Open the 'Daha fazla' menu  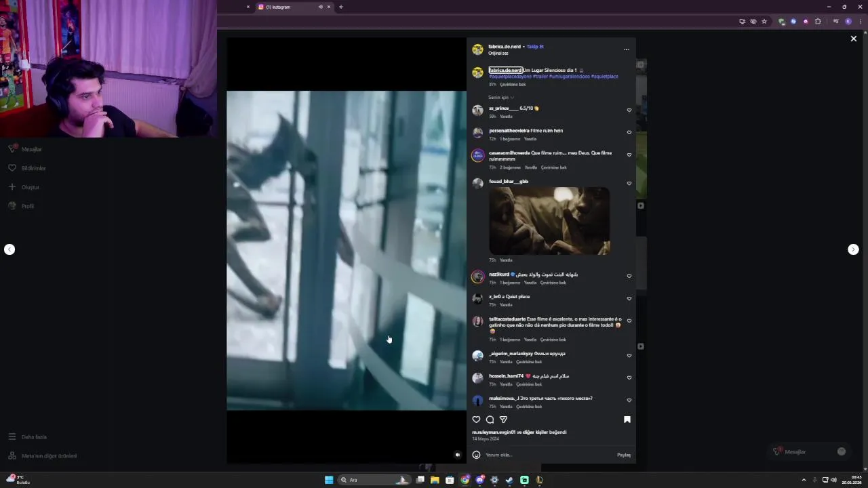pyautogui.click(x=28, y=437)
